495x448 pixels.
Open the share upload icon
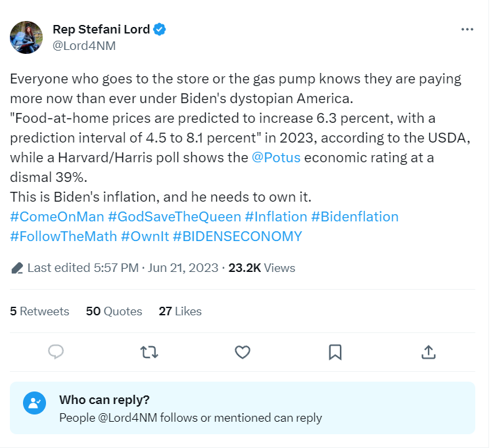(428, 352)
